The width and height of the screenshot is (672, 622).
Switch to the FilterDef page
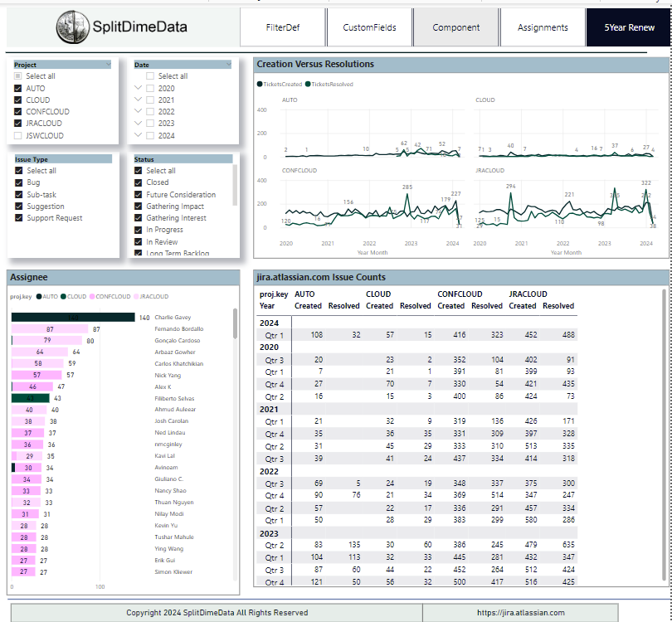point(283,27)
